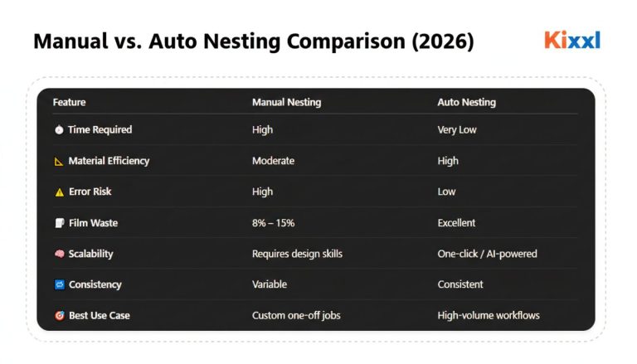Click the Requires design skills cell
637x364 pixels.
(297, 254)
